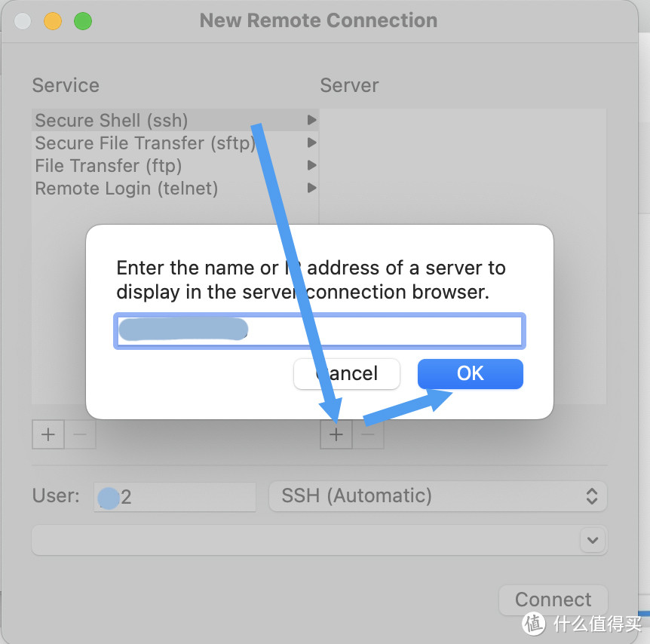Click the Connect button
Screen dimensions: 650x644
tap(553, 600)
